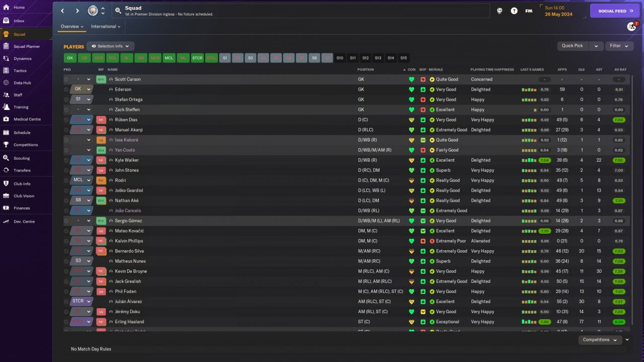Toggle pick circle for Scott Carson
This screenshot has height=362, width=644.
(66, 80)
